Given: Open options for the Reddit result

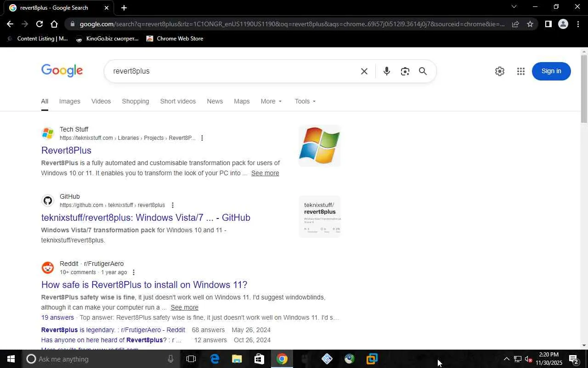Looking at the screenshot, I should click(x=134, y=272).
